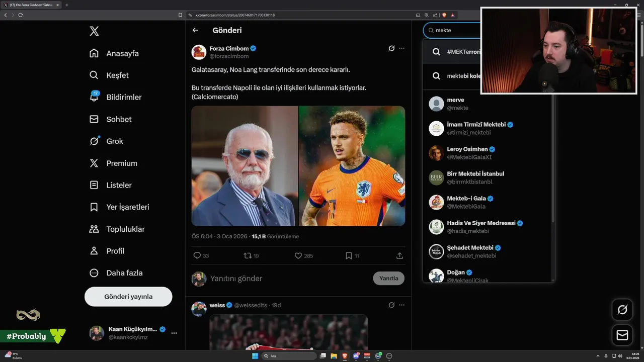
Task: Open the Windows Start menu
Action: pyautogui.click(x=255, y=356)
